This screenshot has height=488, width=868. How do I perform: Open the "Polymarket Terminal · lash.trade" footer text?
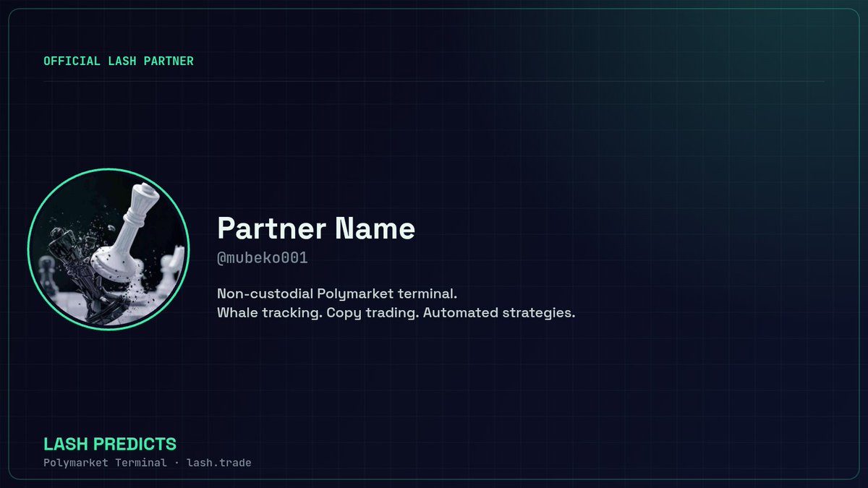[148, 463]
